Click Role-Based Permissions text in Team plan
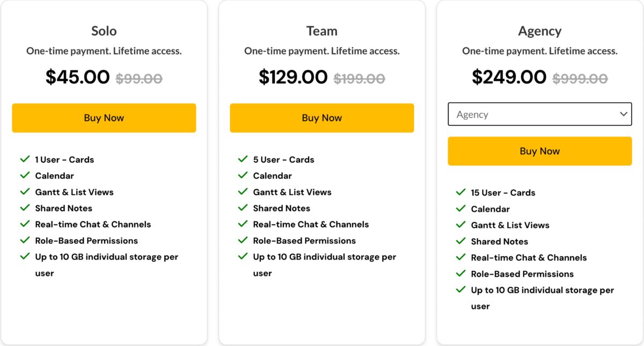This screenshot has height=346, width=644. [x=304, y=241]
